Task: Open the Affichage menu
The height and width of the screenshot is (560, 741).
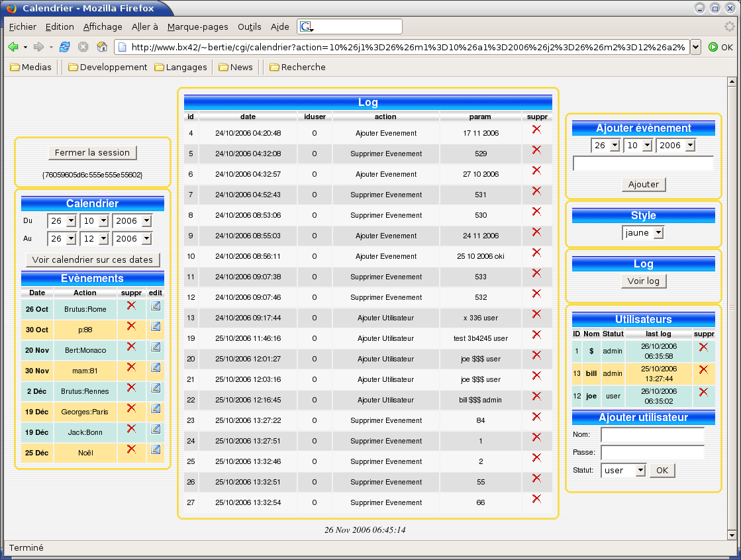Action: point(103,26)
